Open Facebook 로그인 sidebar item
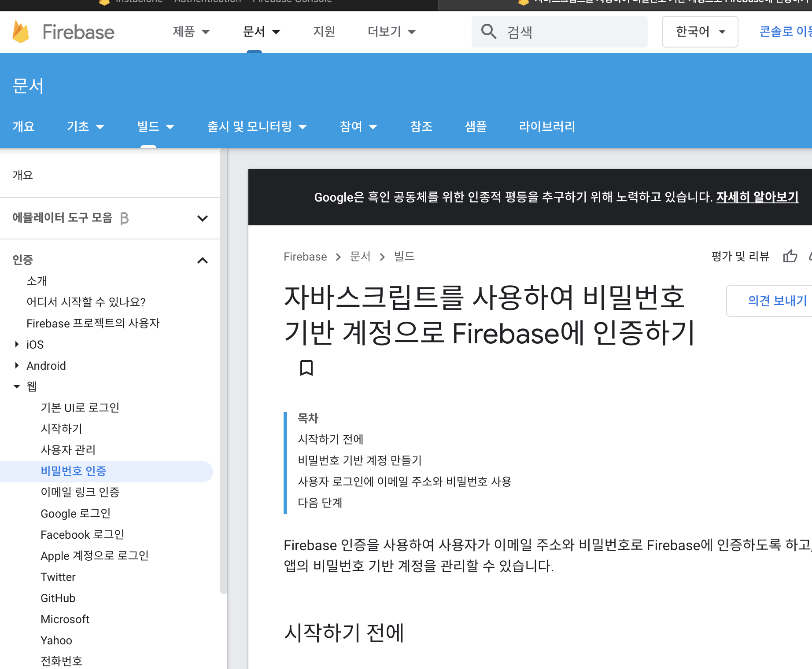 [x=82, y=534]
